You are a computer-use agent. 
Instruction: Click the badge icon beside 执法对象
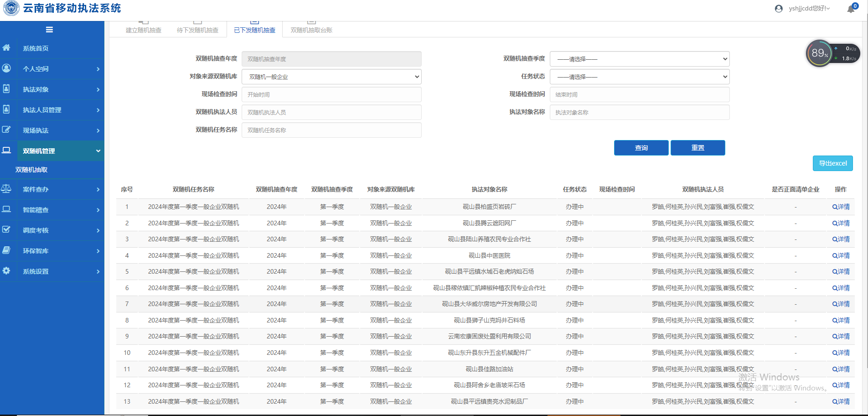click(6, 88)
